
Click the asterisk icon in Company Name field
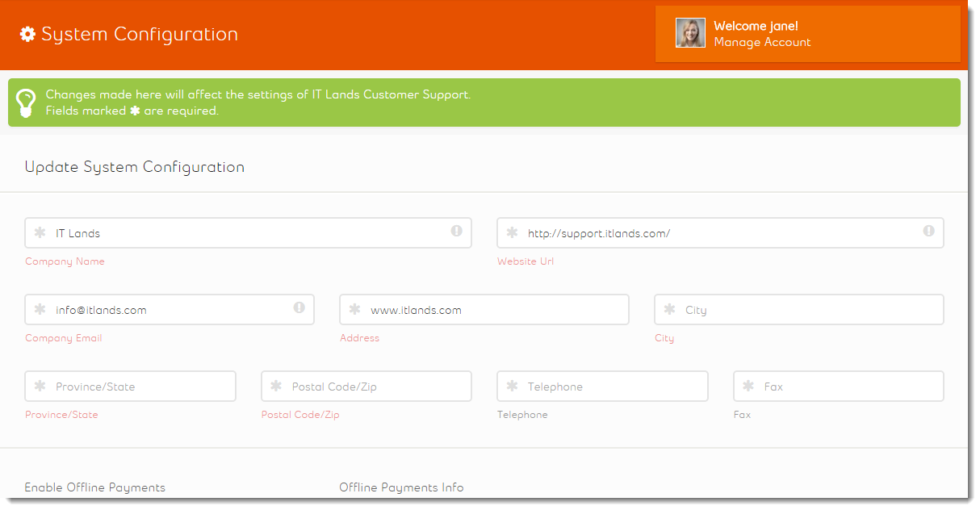tap(40, 232)
